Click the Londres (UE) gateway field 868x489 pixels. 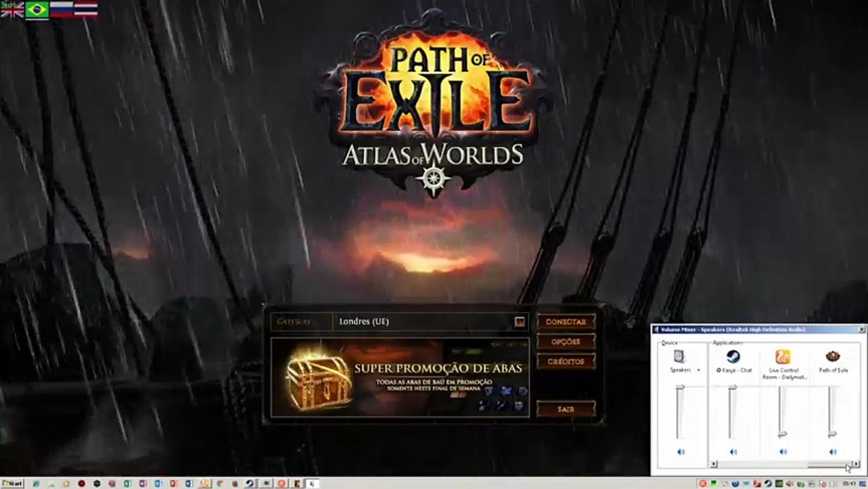(x=431, y=322)
